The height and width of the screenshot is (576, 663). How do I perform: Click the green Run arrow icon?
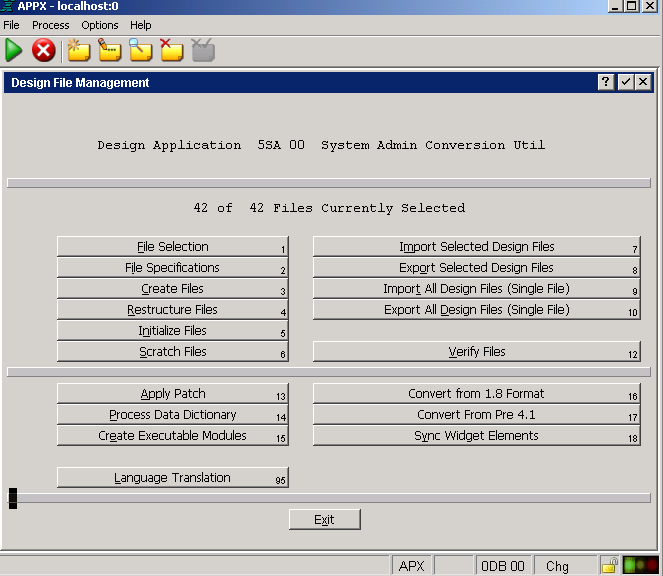click(x=14, y=50)
